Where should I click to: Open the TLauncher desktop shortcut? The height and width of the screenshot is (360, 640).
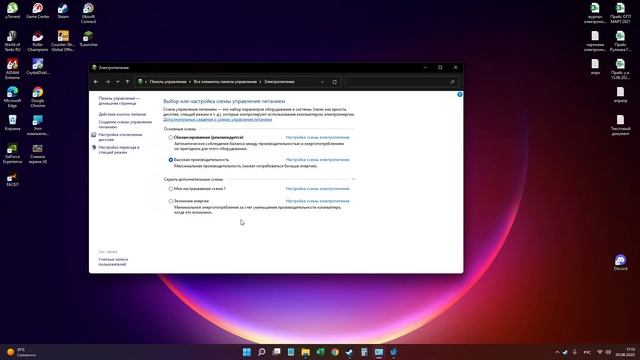88,39
